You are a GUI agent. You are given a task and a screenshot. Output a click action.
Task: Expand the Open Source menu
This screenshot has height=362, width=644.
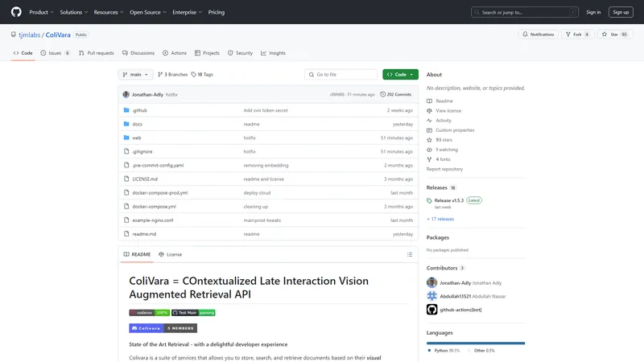(x=148, y=12)
